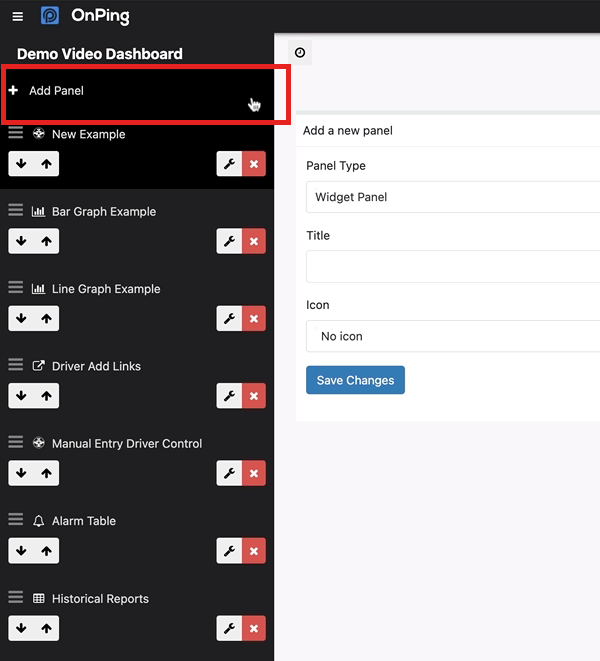Grab Manual Entry Driver Control drag handle
Screen dimensions: 600x661
[16, 442]
